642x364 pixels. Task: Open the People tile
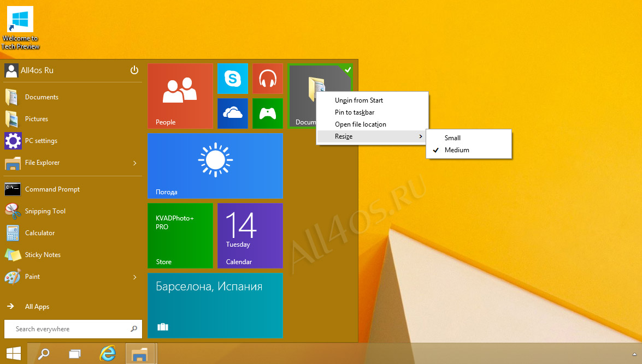180,96
